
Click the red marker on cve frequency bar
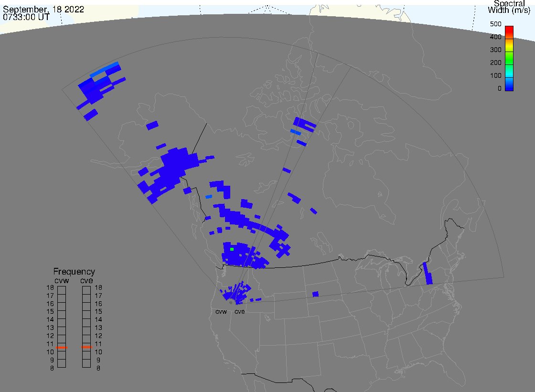86,347
